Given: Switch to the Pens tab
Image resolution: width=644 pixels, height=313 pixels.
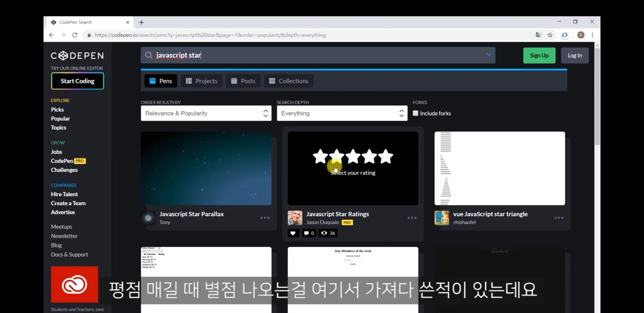Looking at the screenshot, I should [161, 81].
